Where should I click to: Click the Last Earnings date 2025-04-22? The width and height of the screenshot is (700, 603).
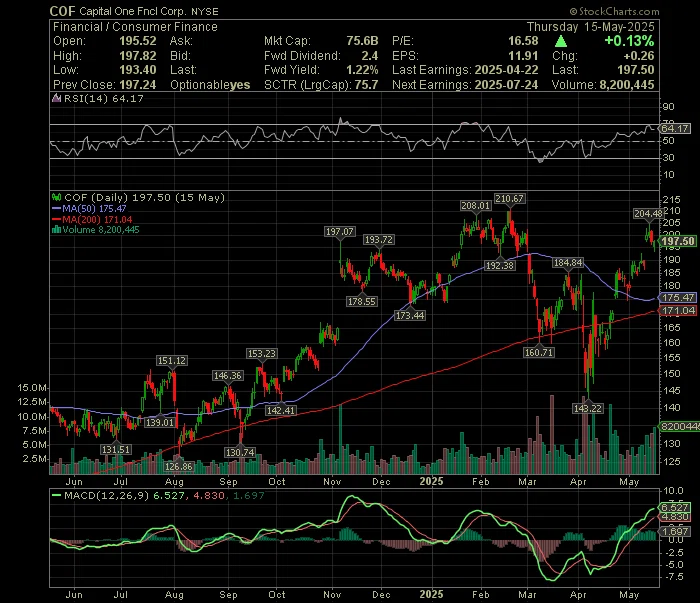click(506, 70)
